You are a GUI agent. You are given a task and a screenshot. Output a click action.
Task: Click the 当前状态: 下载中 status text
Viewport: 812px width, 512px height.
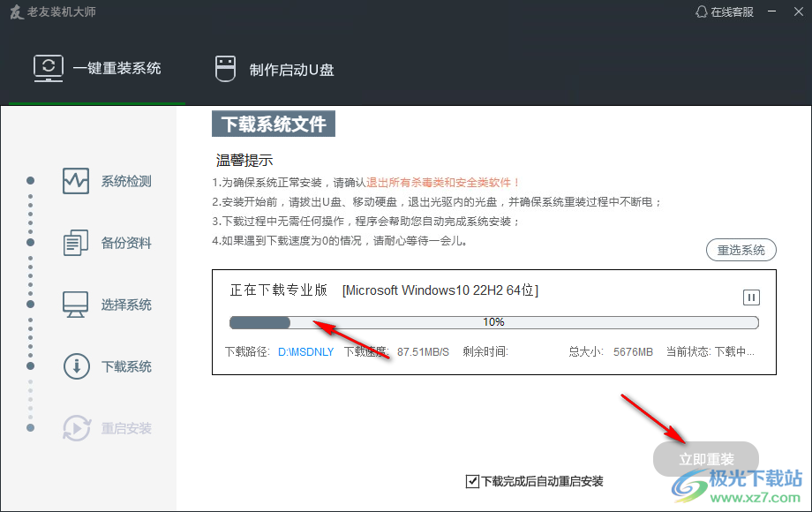point(710,352)
